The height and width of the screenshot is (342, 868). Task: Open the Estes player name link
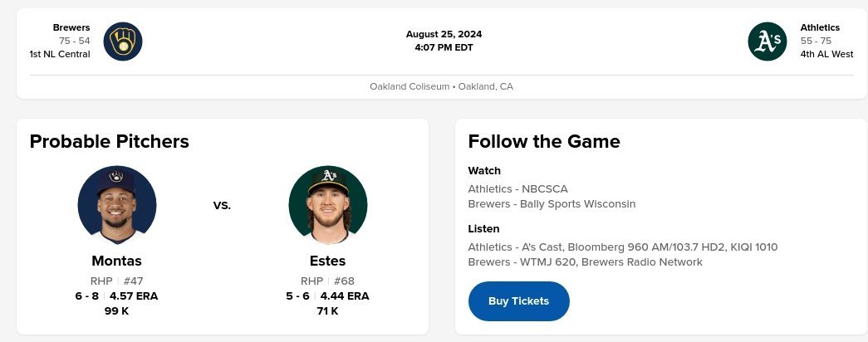pos(327,261)
